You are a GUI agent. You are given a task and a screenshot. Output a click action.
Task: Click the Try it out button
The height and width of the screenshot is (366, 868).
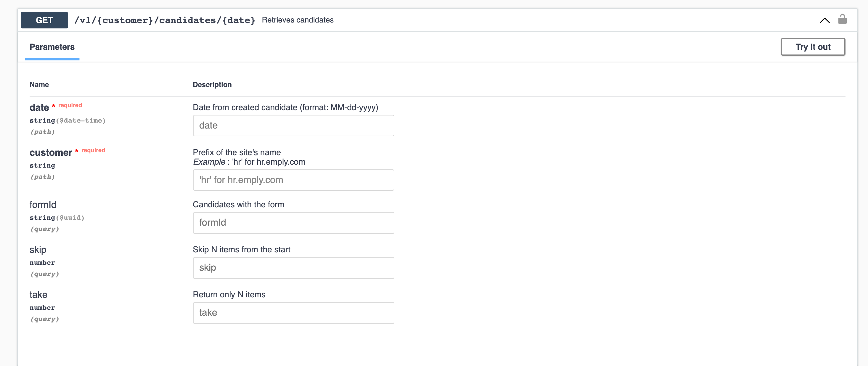pyautogui.click(x=812, y=47)
